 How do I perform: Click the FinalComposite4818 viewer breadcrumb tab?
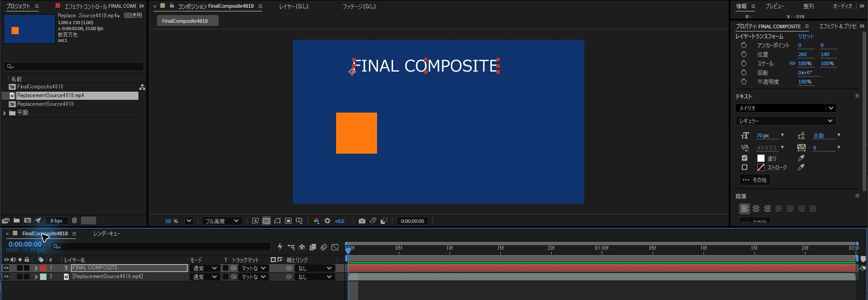(187, 21)
